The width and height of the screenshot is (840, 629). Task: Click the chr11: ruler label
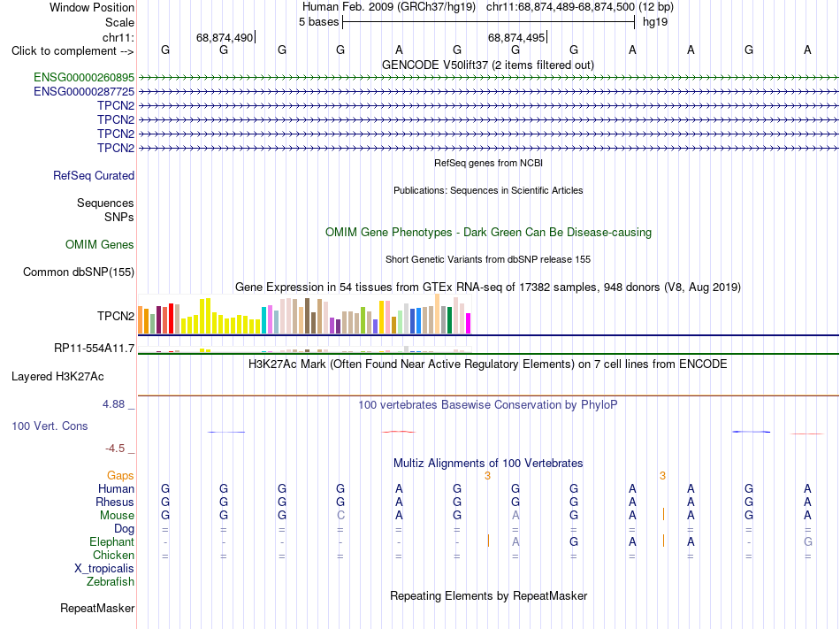pos(118,37)
